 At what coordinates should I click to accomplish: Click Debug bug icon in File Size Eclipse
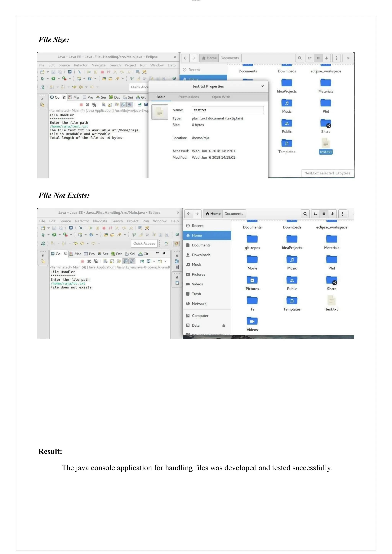(x=42, y=79)
